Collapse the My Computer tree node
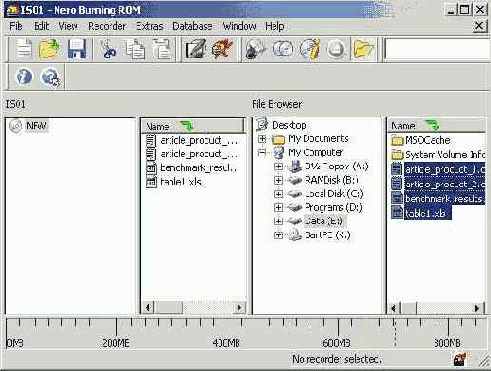This screenshot has width=491, height=371. 262,153
